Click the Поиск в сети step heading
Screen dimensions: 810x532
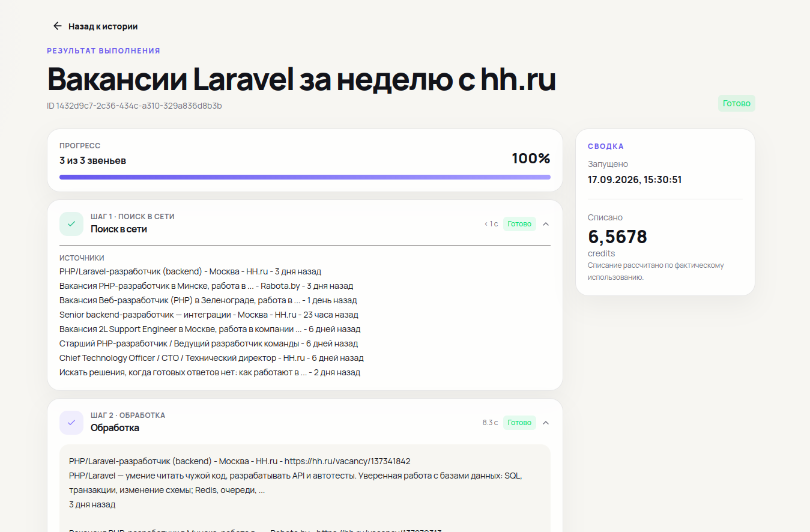tap(119, 229)
